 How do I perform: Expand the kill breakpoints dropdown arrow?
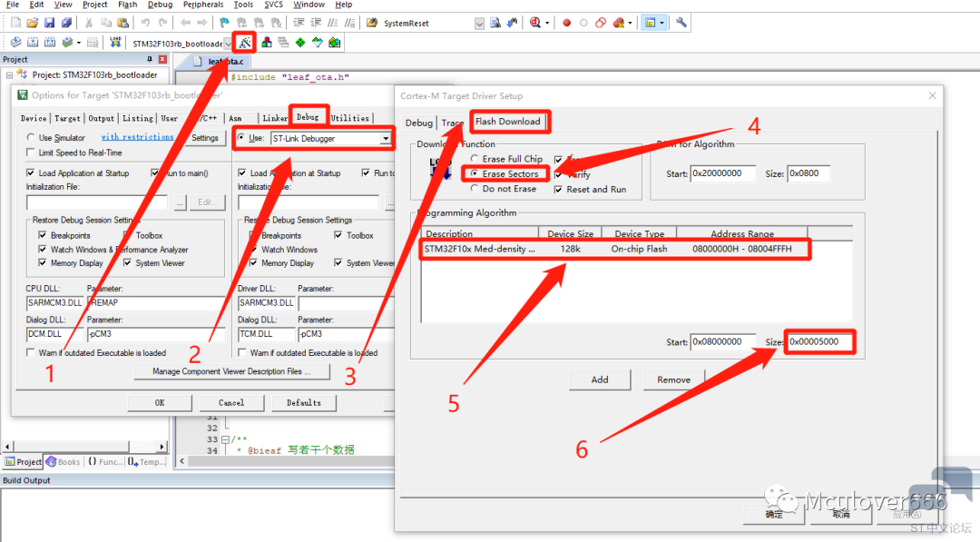tap(630, 23)
